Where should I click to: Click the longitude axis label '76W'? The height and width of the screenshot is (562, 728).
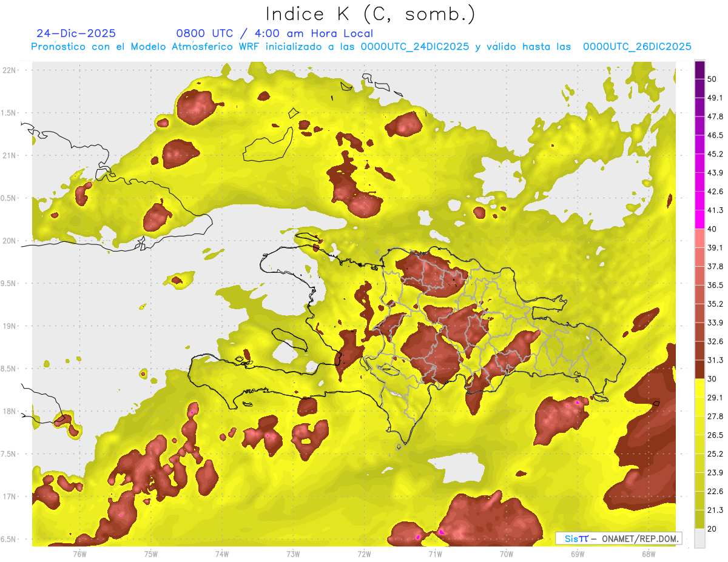79,554
